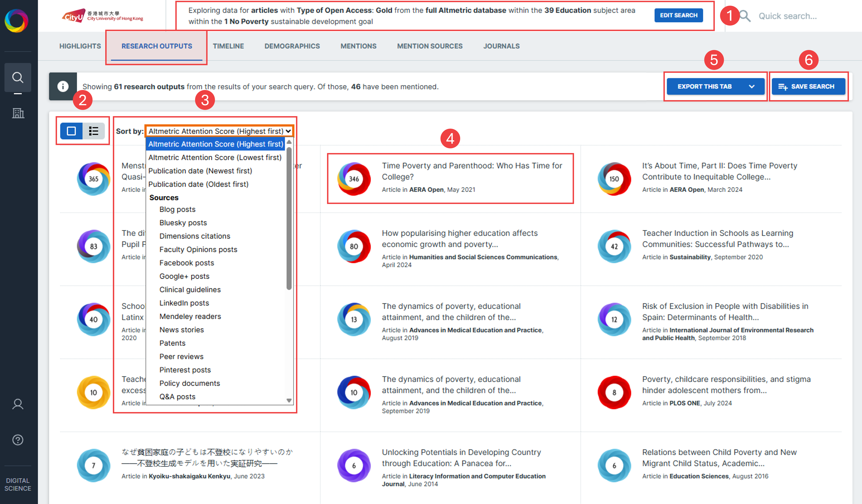The width and height of the screenshot is (862, 504).
Task: Click the info icon beside results summary
Action: pos(63,86)
